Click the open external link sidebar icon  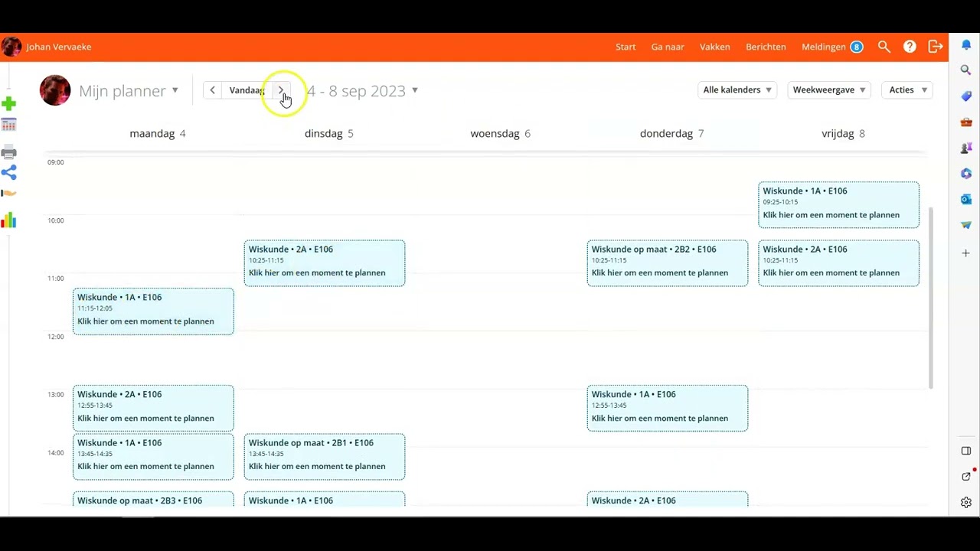966,477
